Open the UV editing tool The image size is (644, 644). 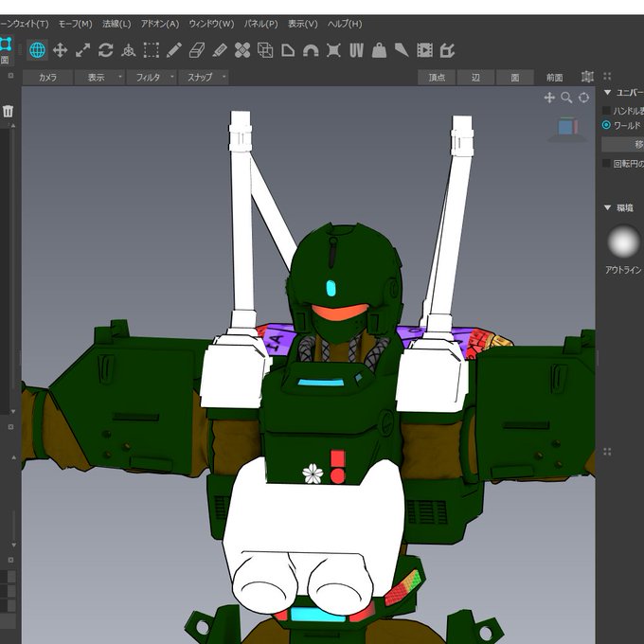(356, 50)
